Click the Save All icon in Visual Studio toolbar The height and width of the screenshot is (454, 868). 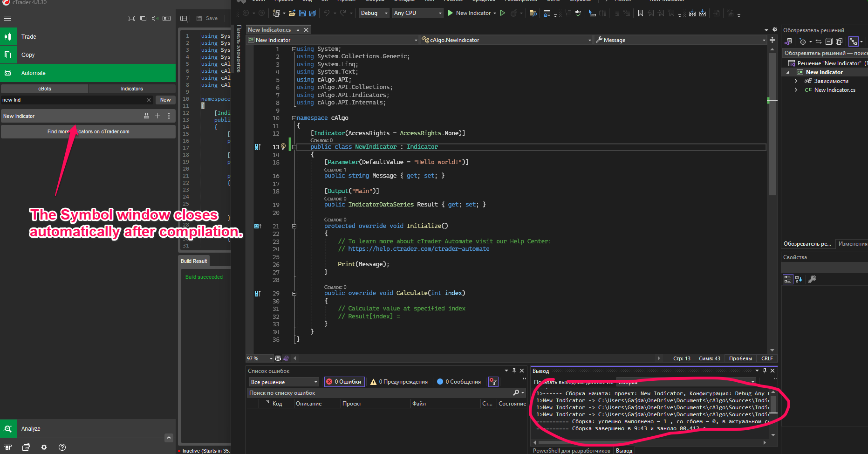tap(312, 13)
